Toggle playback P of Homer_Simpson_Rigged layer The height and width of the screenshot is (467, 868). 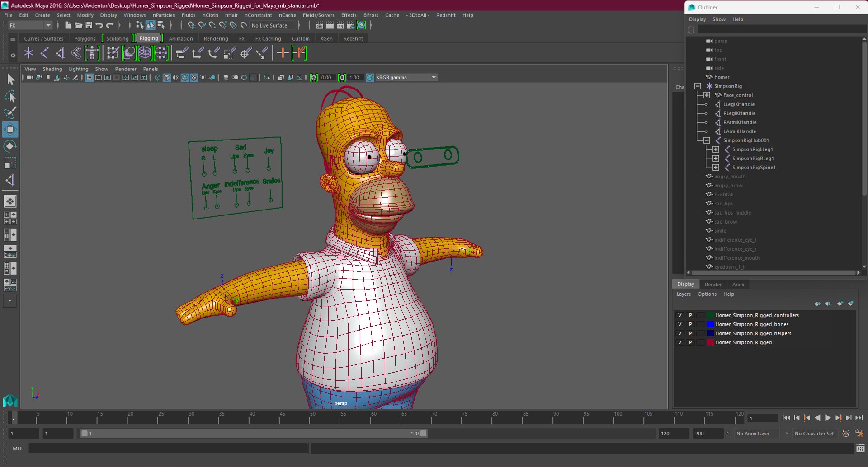coord(690,342)
